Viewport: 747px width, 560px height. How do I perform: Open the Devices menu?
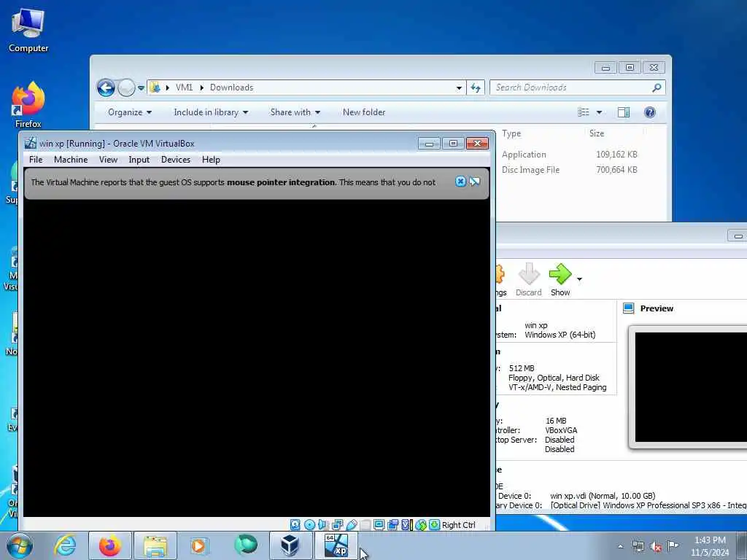click(x=176, y=160)
